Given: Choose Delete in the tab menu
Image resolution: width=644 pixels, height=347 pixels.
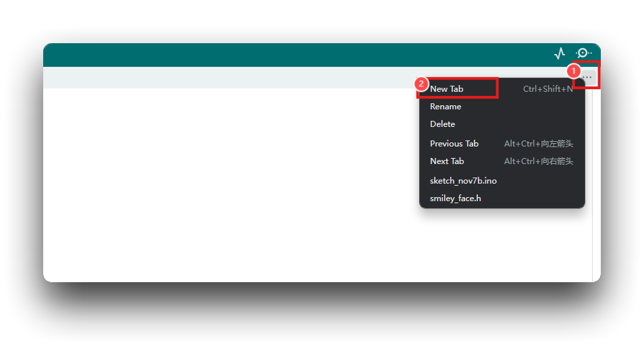Looking at the screenshot, I should (x=502, y=124).
